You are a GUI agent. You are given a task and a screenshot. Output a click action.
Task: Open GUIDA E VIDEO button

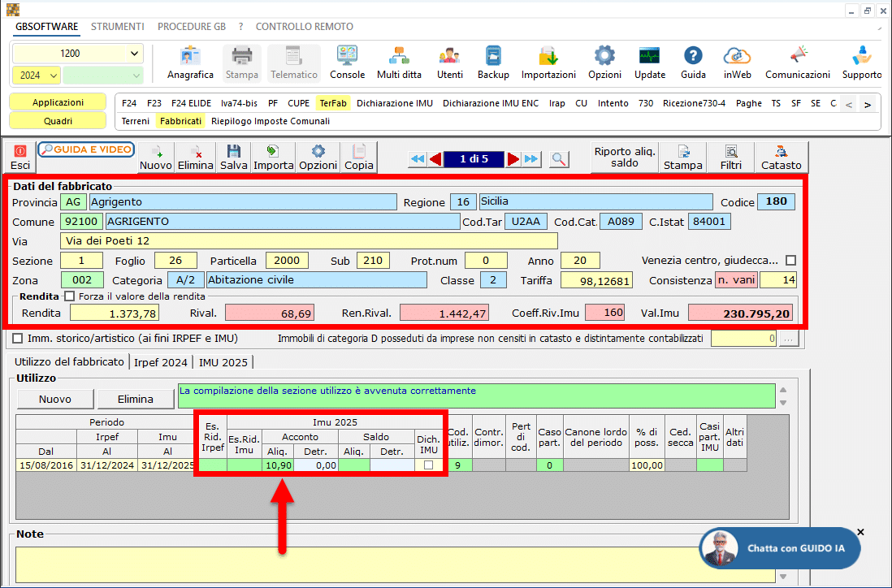click(x=86, y=149)
